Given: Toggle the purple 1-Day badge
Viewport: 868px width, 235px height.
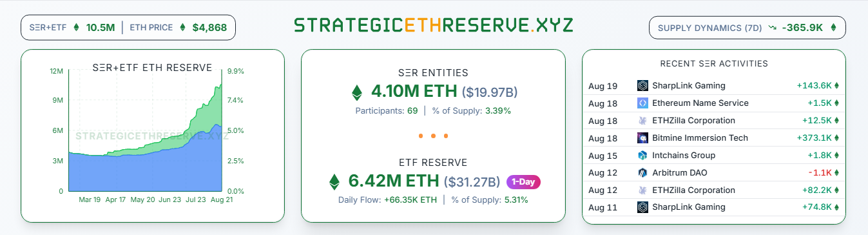Looking at the screenshot, I should (523, 182).
